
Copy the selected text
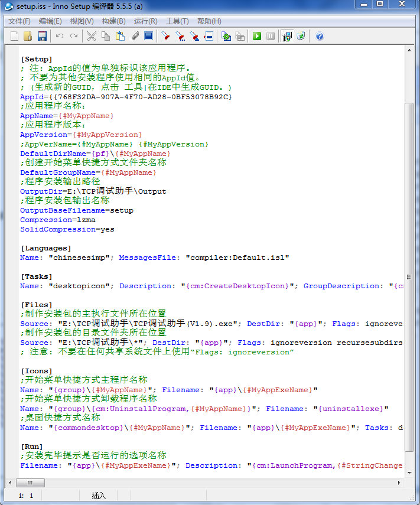point(106,36)
